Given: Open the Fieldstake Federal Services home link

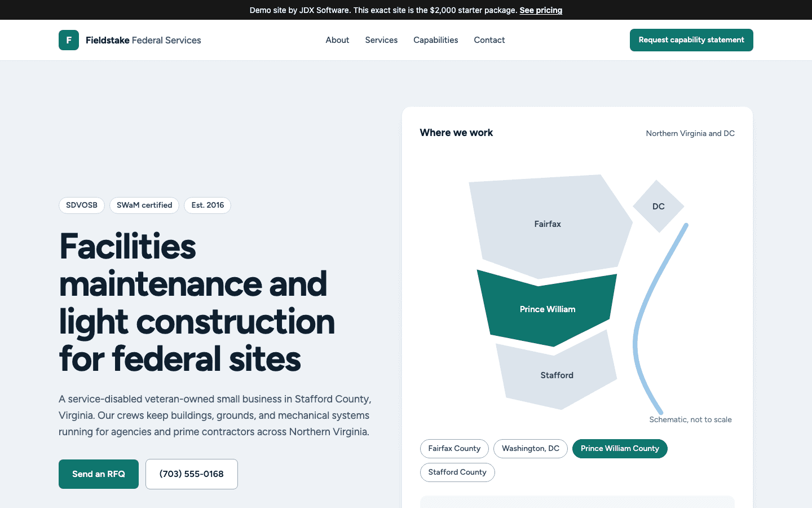Looking at the screenshot, I should pyautogui.click(x=130, y=40).
